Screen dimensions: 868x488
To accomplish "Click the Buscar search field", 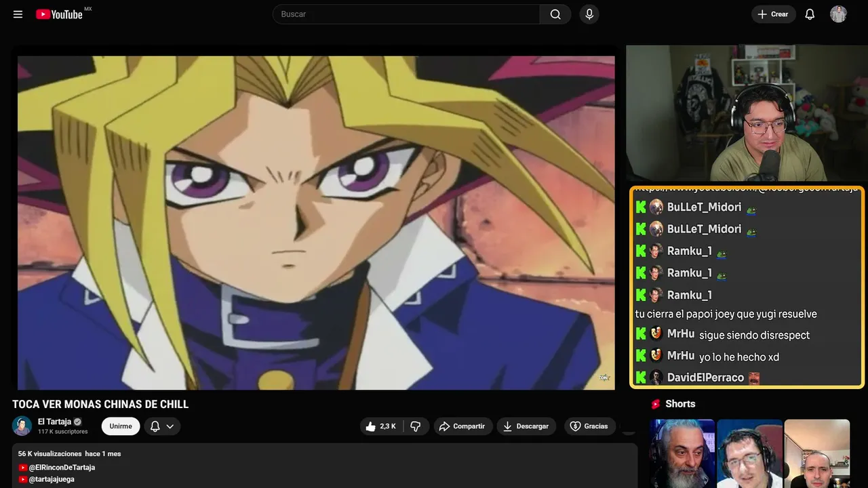I will point(406,14).
